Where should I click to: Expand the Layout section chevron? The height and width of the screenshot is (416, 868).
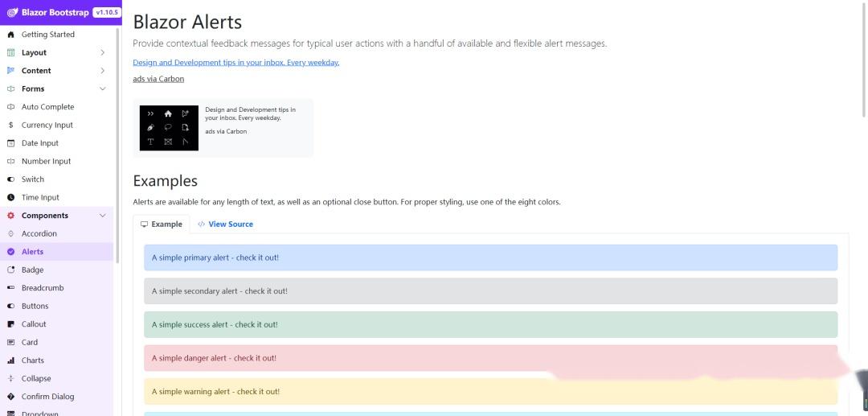pos(102,52)
